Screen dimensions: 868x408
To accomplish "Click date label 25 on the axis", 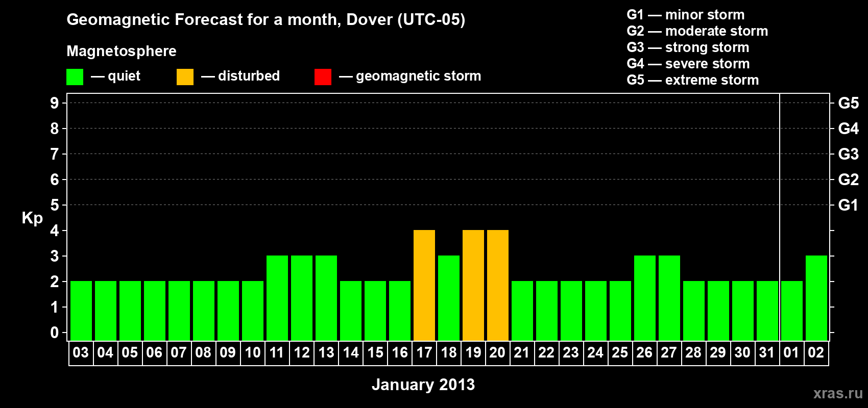I will click(x=620, y=352).
